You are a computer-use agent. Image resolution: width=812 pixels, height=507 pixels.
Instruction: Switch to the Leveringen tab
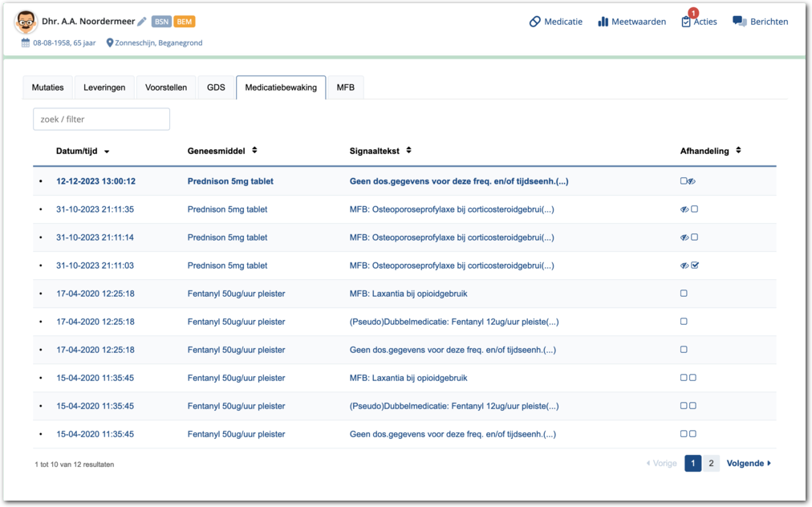(104, 87)
